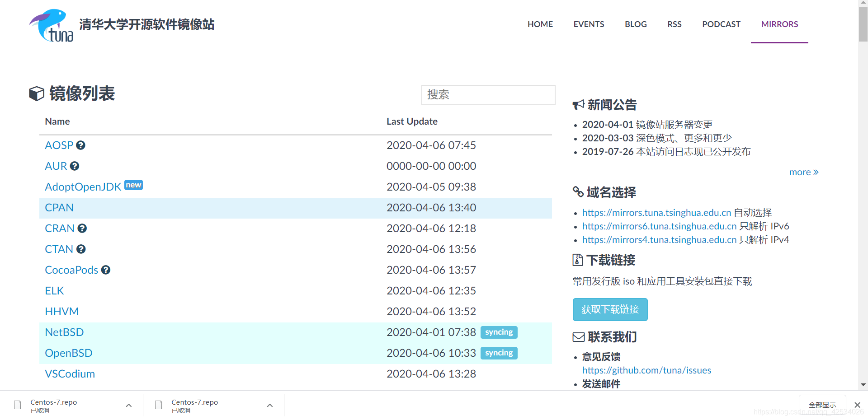The width and height of the screenshot is (868, 420).
Task: Open help icon next to AUR
Action: pyautogui.click(x=75, y=166)
